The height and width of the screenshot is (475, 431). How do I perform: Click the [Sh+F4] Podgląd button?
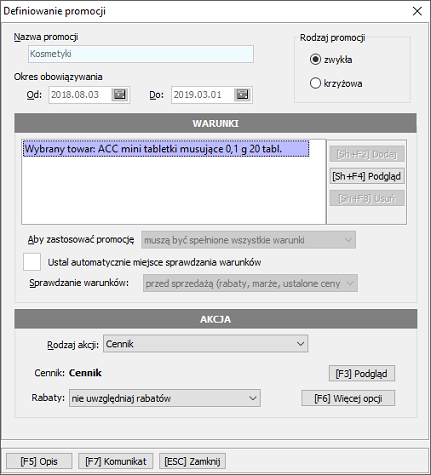[x=367, y=176]
